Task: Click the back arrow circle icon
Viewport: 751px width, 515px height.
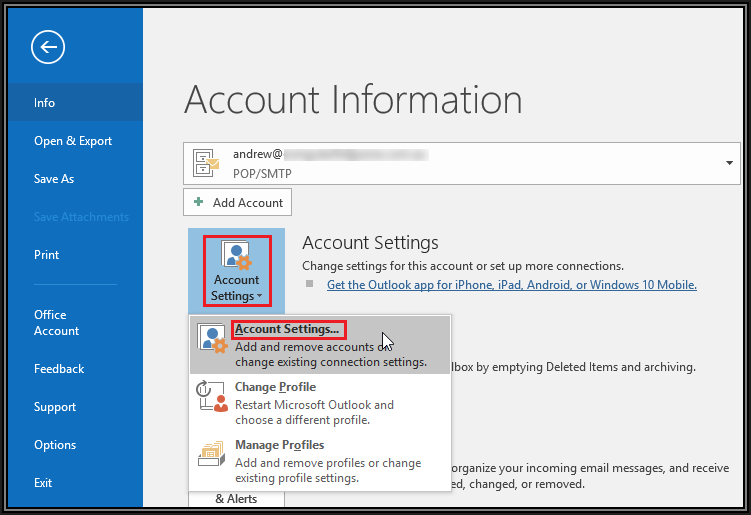Action: coord(48,47)
